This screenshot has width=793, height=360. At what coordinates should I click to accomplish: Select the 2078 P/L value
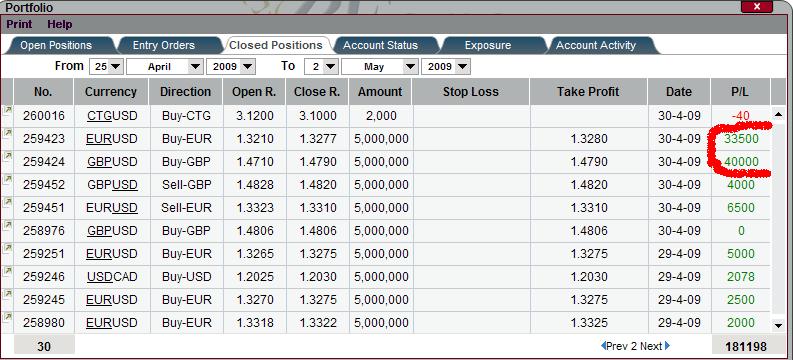click(741, 277)
